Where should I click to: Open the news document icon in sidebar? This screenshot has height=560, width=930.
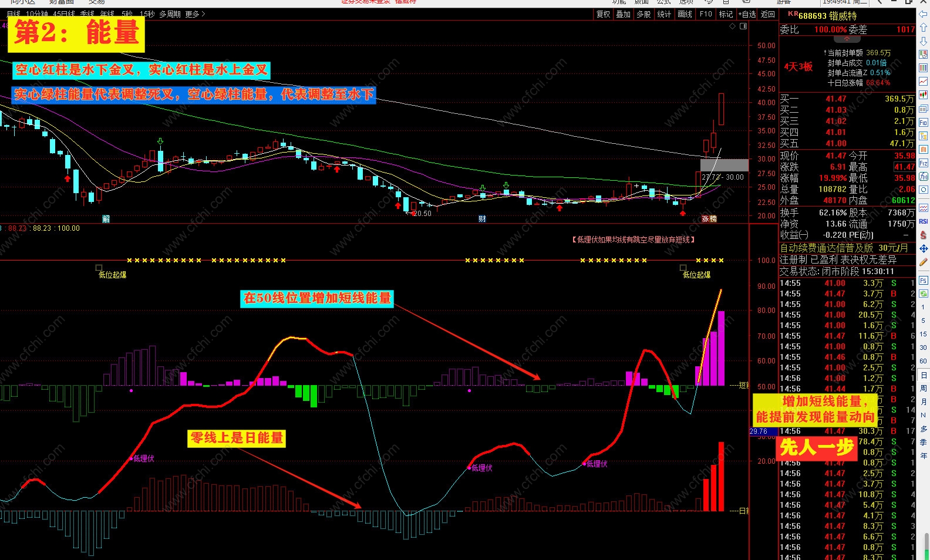tap(923, 109)
